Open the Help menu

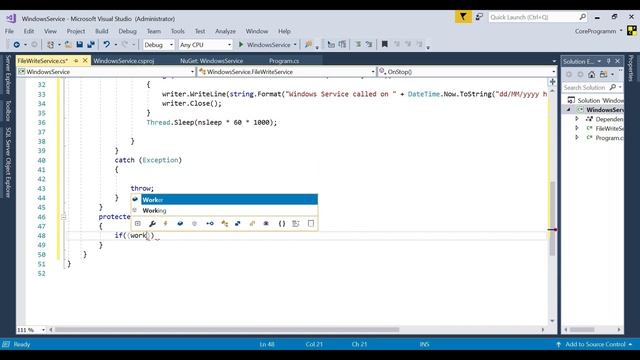pyautogui.click(x=284, y=31)
